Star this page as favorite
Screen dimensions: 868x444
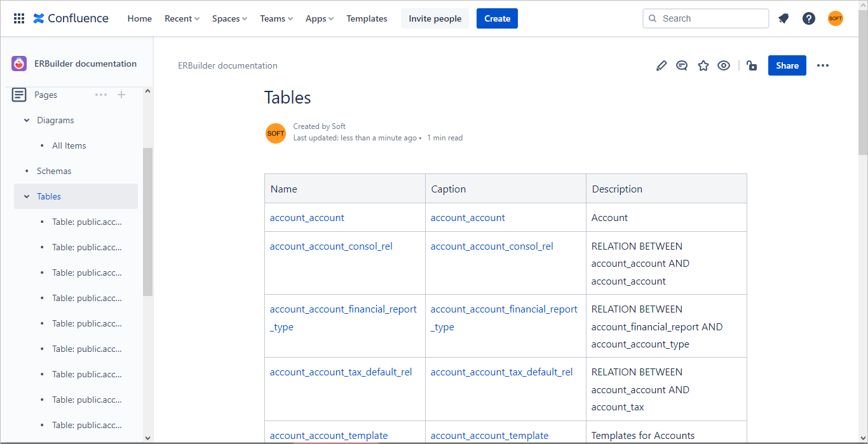click(x=703, y=65)
